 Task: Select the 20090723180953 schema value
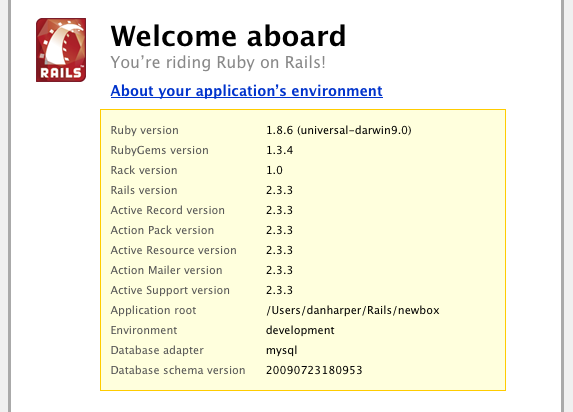pyautogui.click(x=314, y=370)
